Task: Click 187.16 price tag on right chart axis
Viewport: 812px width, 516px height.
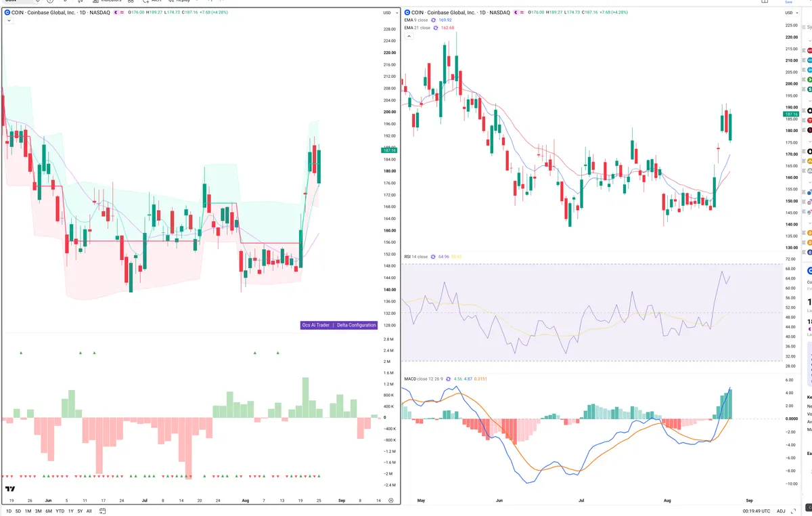Action: pos(790,114)
